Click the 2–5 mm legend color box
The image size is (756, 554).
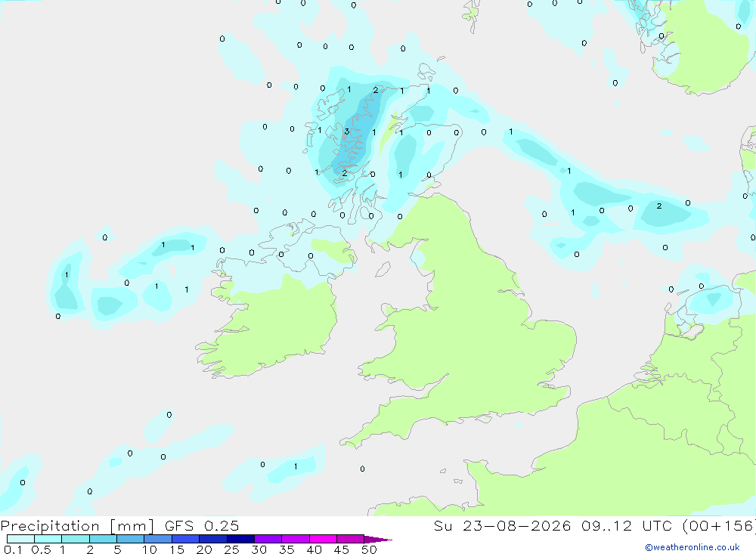[103, 539]
